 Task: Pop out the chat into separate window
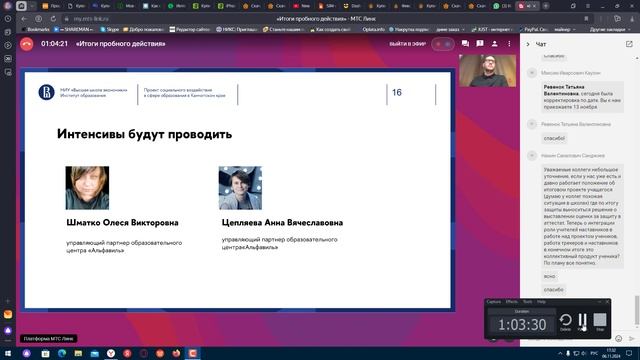tap(629, 44)
